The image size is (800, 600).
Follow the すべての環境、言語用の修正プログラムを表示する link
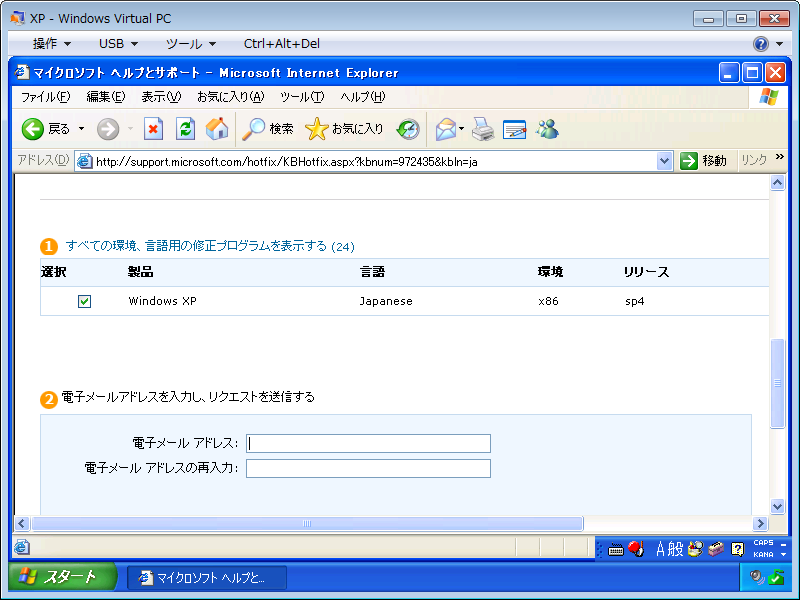point(210,246)
